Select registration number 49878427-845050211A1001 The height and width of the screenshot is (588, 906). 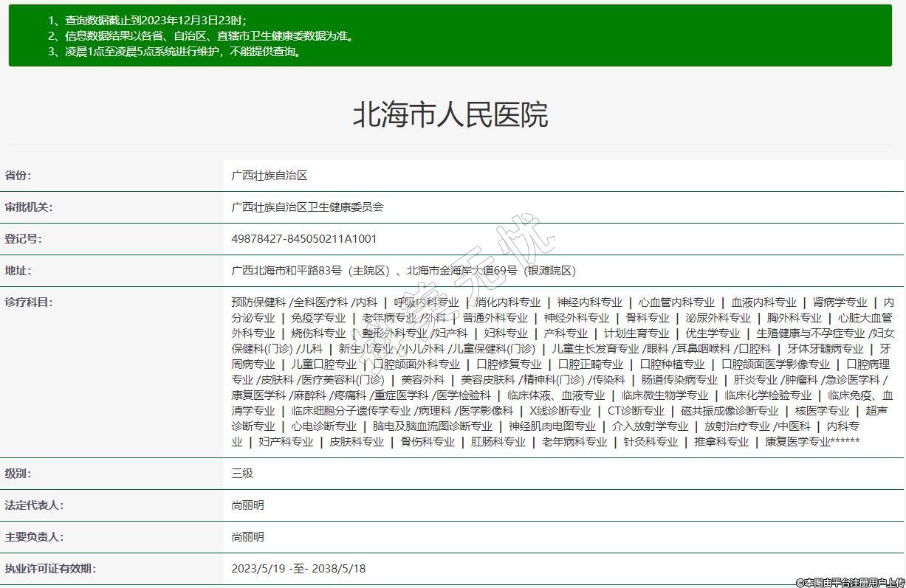[x=304, y=239]
